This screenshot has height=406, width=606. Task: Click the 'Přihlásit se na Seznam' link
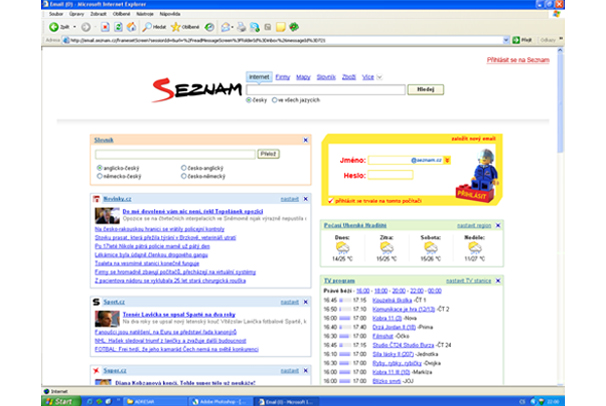(x=552, y=61)
